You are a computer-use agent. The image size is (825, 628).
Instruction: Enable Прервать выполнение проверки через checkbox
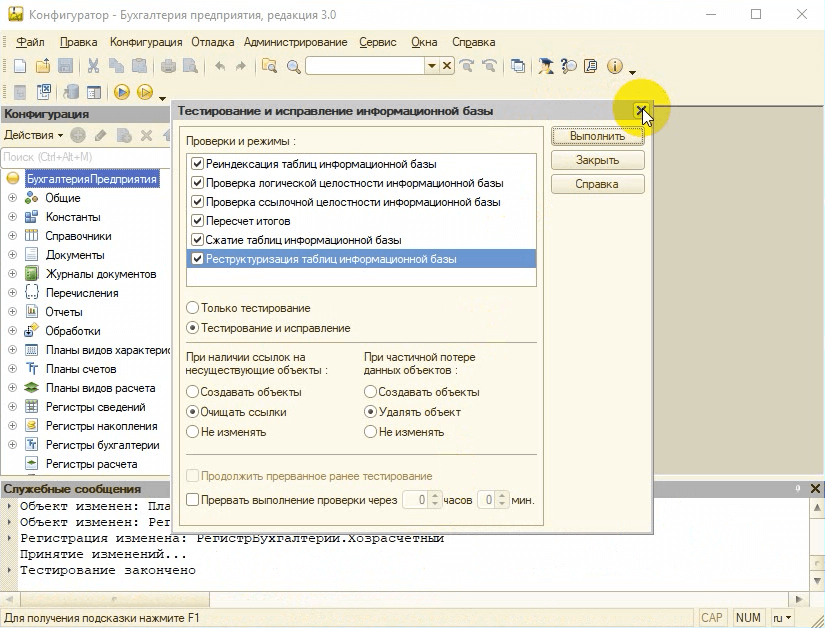pos(193,500)
